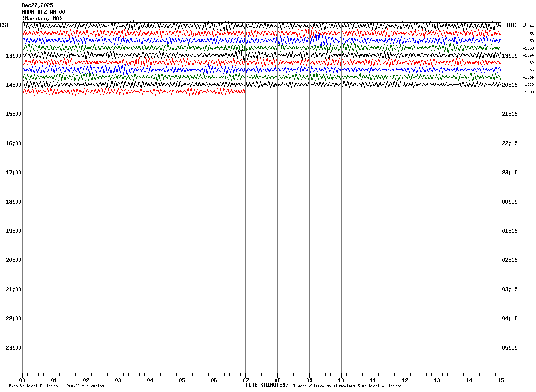
Task: Select the MARM HHZ NM 00 station label
Action: coord(43,12)
